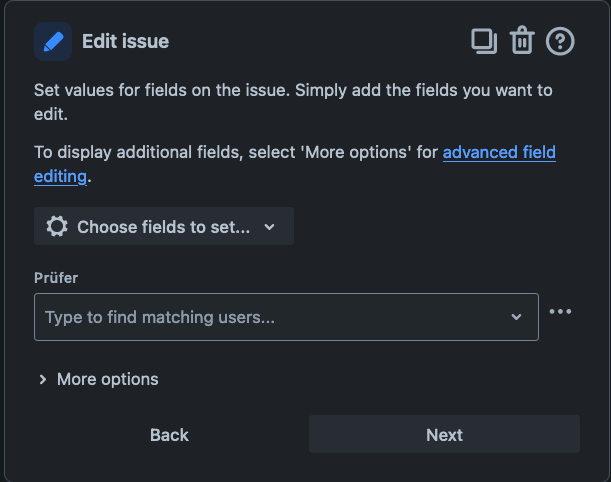Click the gear icon beside Choose fields
This screenshot has width=611, height=482.
pos(57,227)
